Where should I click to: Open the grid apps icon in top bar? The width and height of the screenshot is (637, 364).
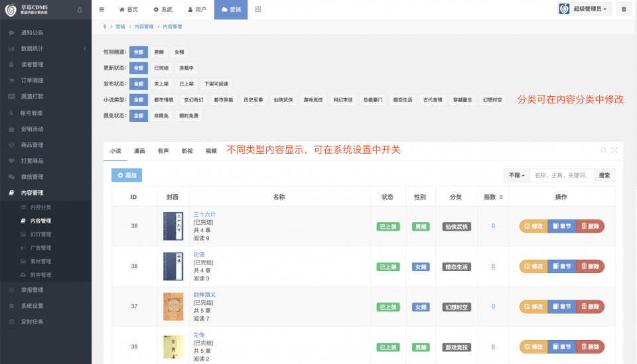point(257,9)
